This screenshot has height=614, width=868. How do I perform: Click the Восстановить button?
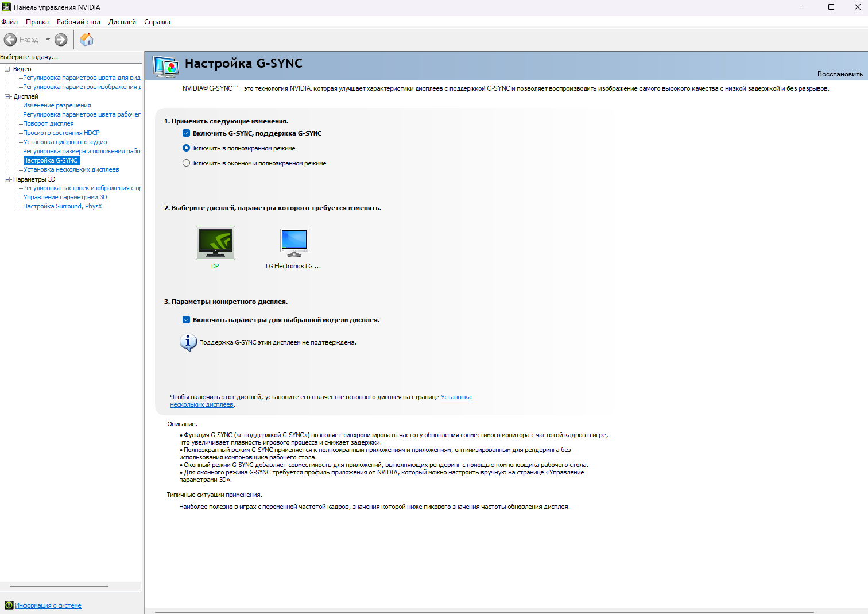tap(840, 74)
